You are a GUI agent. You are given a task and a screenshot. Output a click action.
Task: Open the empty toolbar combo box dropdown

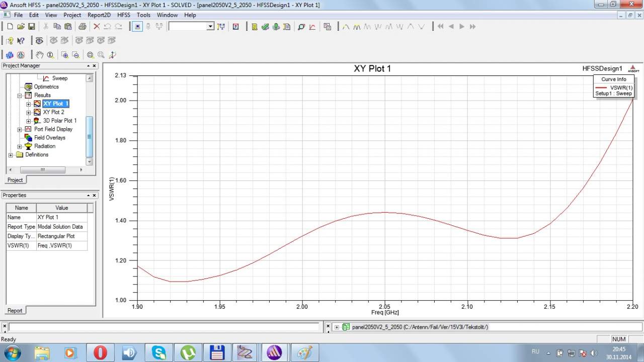(210, 27)
